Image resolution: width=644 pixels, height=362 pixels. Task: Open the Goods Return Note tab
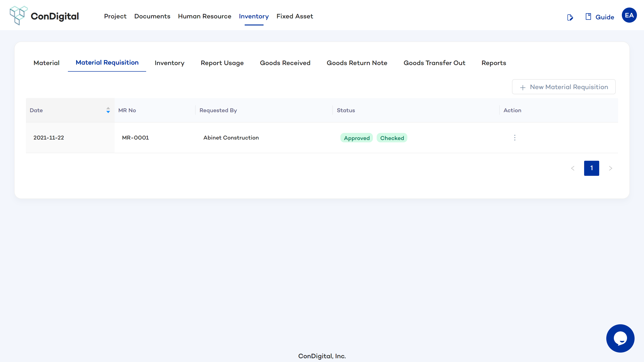coord(357,63)
